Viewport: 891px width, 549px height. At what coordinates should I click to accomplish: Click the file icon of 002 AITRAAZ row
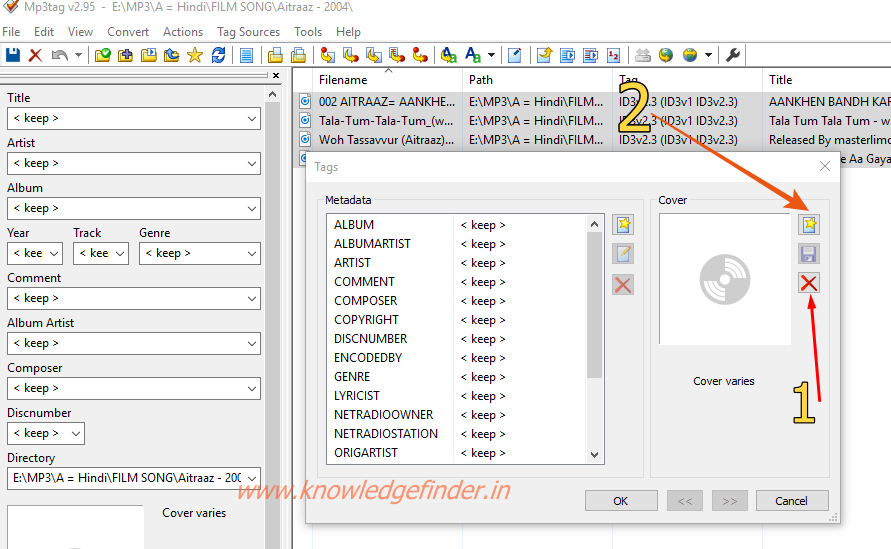pyautogui.click(x=305, y=102)
